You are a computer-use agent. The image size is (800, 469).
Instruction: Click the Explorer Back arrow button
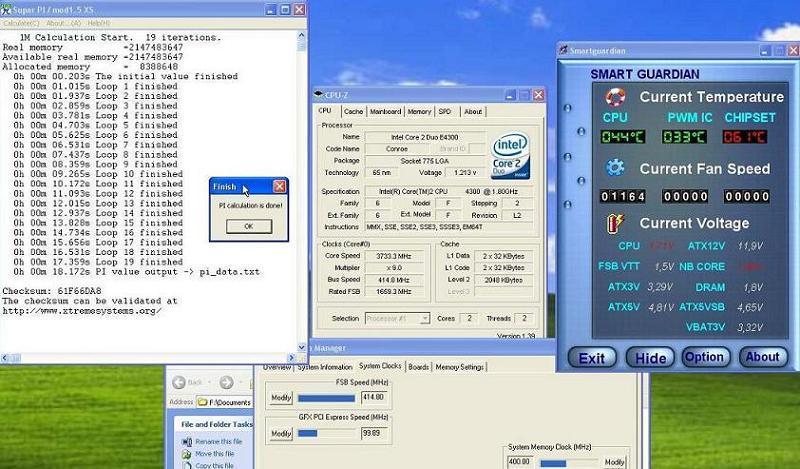(x=179, y=382)
